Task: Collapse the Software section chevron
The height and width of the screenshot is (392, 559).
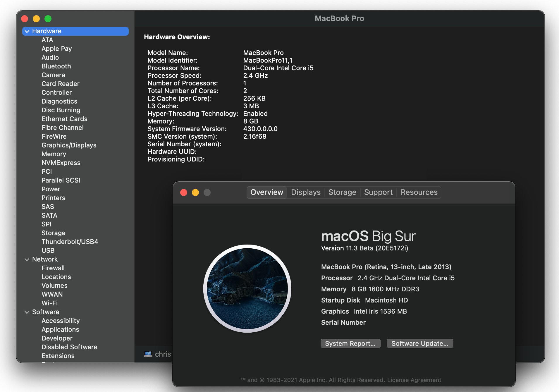Action: [x=27, y=312]
